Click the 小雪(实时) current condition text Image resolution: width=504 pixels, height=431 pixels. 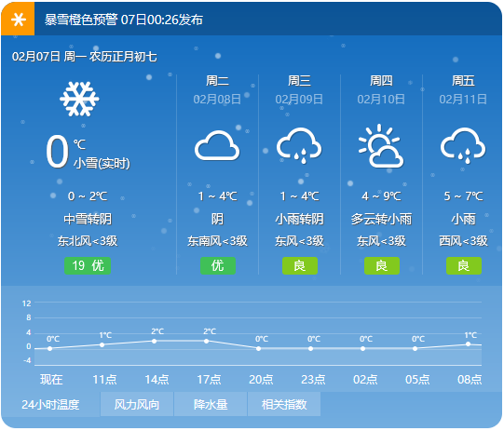(x=102, y=164)
